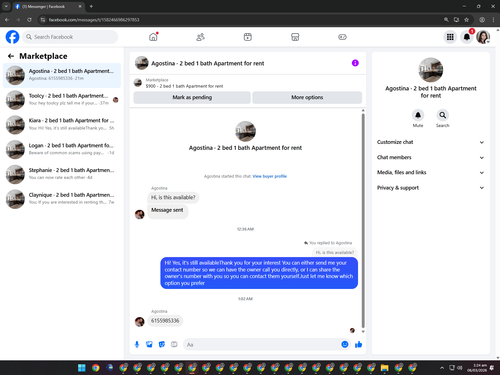The width and height of the screenshot is (500, 375).
Task: Open the Logan conversation
Action: click(62, 149)
